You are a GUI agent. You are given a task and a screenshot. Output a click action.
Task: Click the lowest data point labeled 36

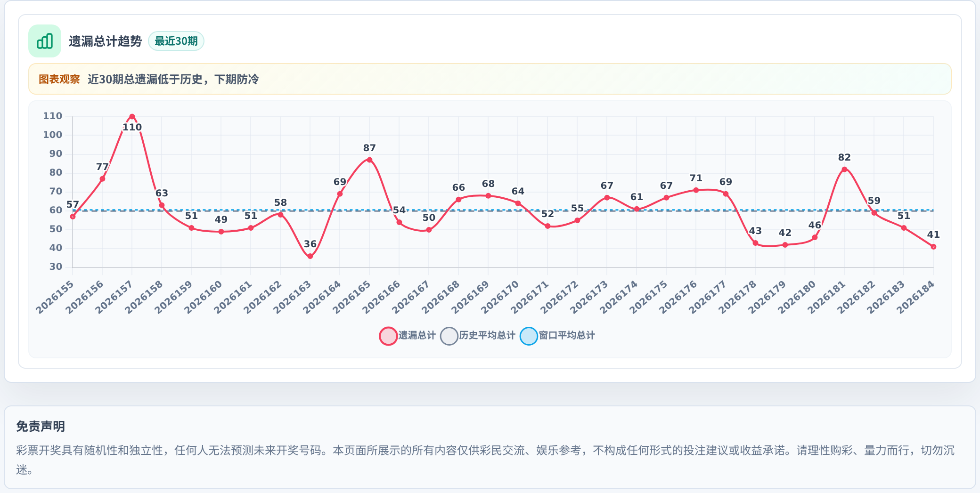coord(310,256)
